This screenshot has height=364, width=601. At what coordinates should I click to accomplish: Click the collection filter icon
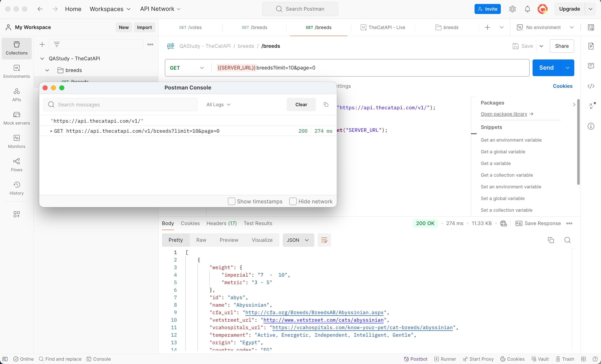[x=57, y=44]
